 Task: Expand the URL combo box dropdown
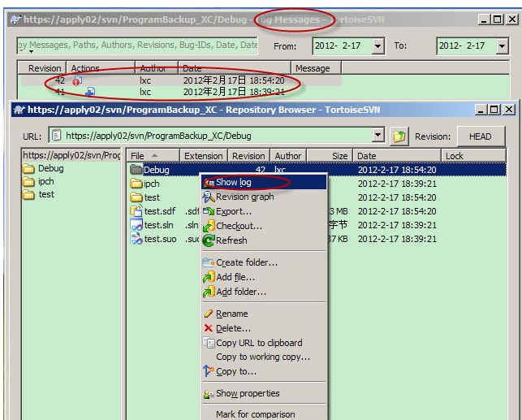tap(378, 136)
